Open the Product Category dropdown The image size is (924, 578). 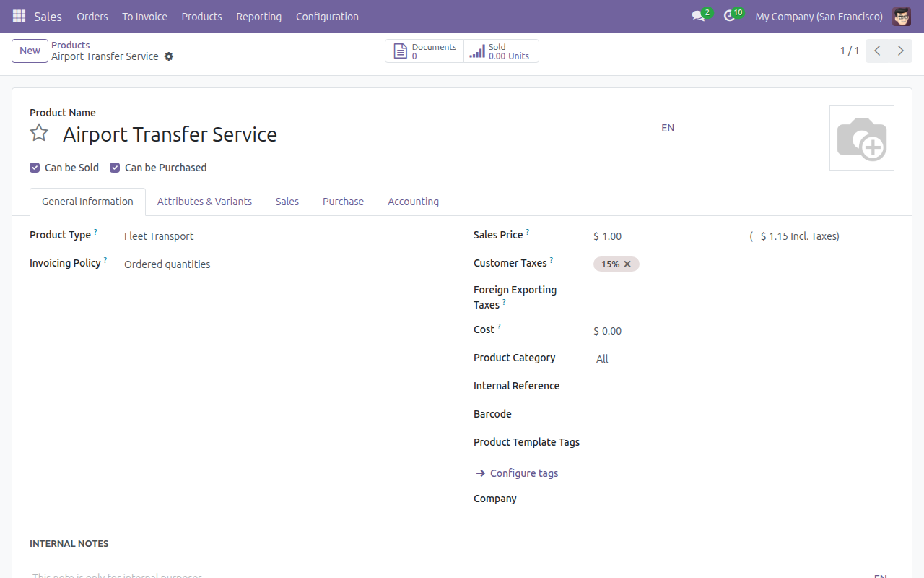(x=744, y=359)
